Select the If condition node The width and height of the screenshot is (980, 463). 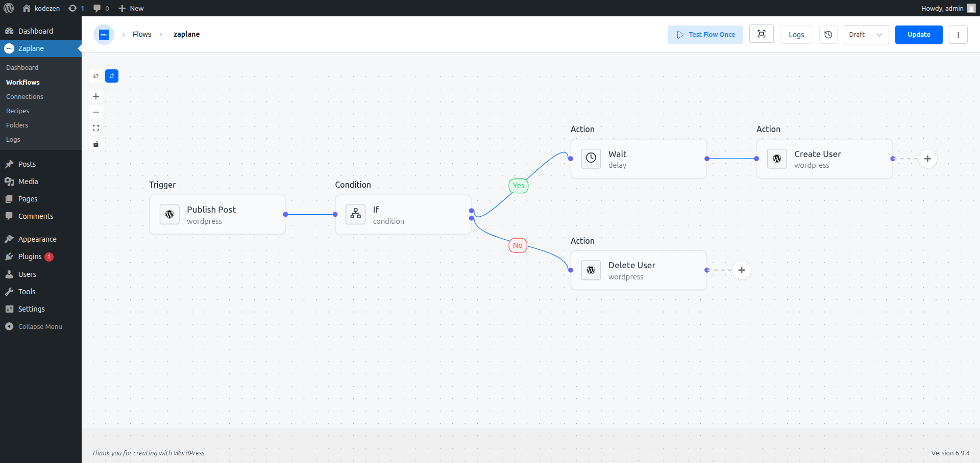403,215
